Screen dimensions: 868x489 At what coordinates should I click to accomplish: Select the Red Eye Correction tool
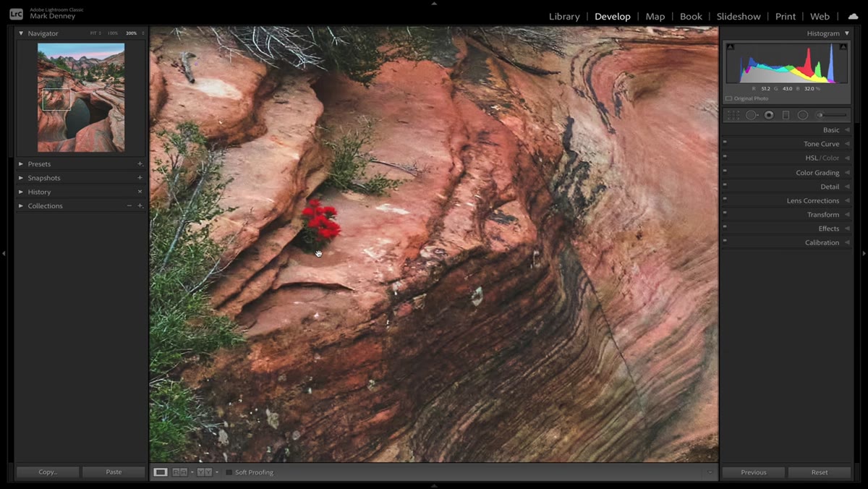(769, 115)
